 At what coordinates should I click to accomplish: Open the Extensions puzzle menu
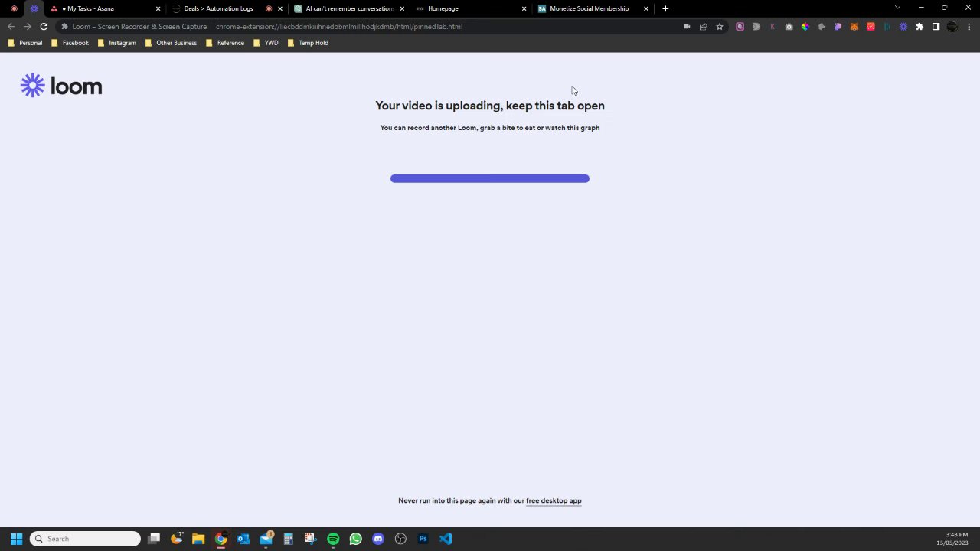[920, 27]
